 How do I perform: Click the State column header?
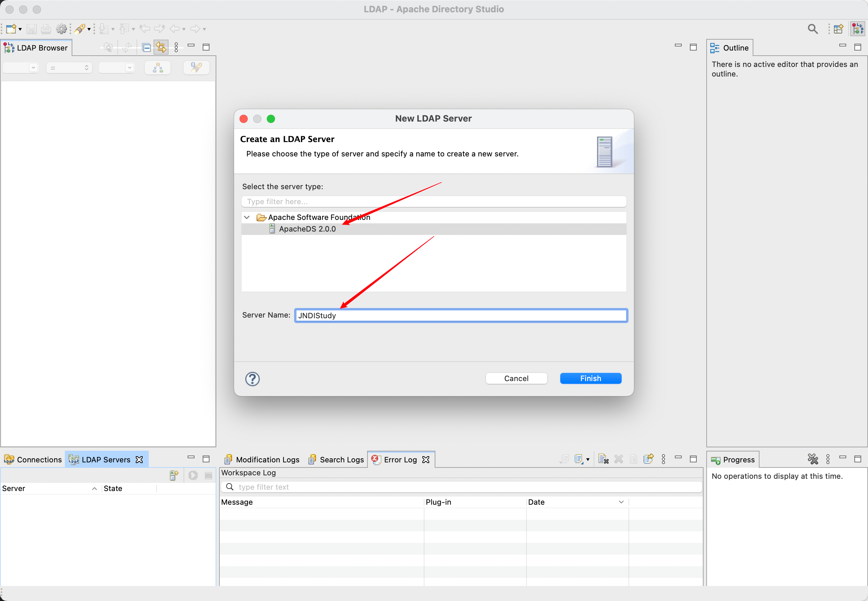click(129, 488)
